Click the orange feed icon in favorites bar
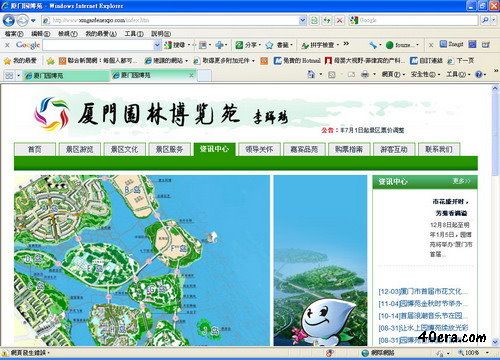 (x=264, y=61)
